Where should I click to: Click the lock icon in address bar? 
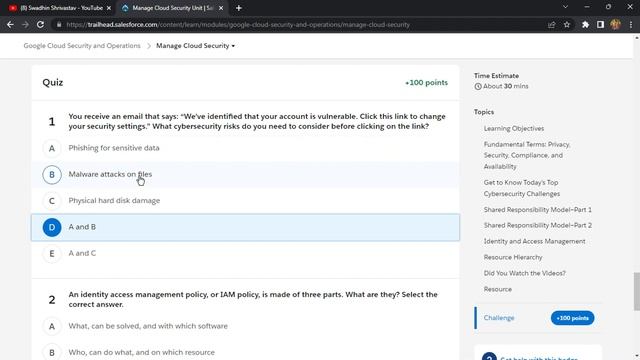click(x=59, y=24)
